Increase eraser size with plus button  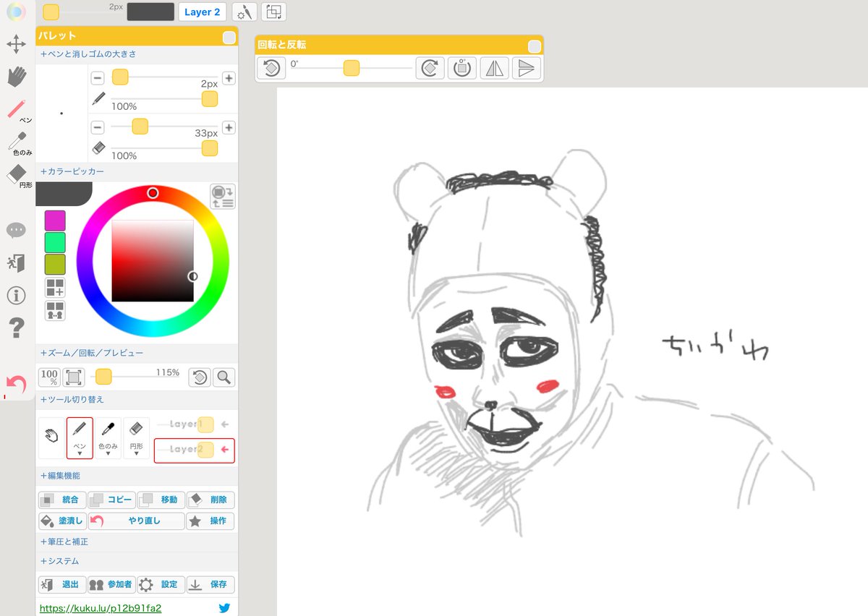coord(229,127)
